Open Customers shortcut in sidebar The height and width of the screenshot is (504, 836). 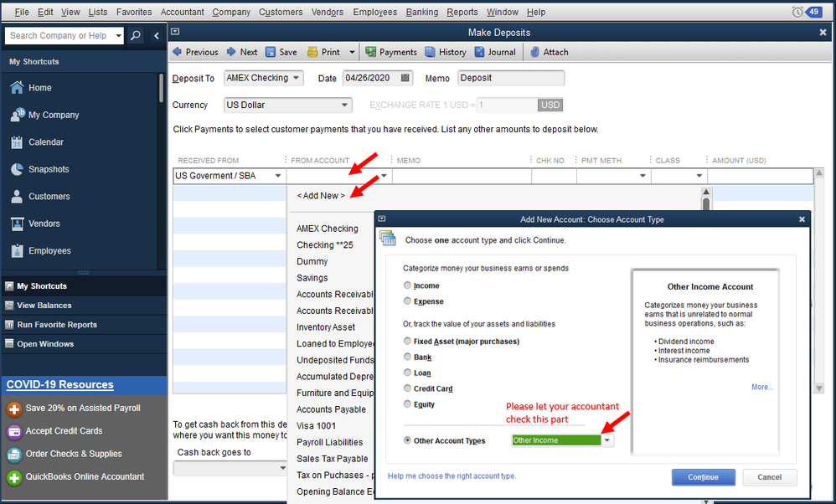pyautogui.click(x=49, y=197)
